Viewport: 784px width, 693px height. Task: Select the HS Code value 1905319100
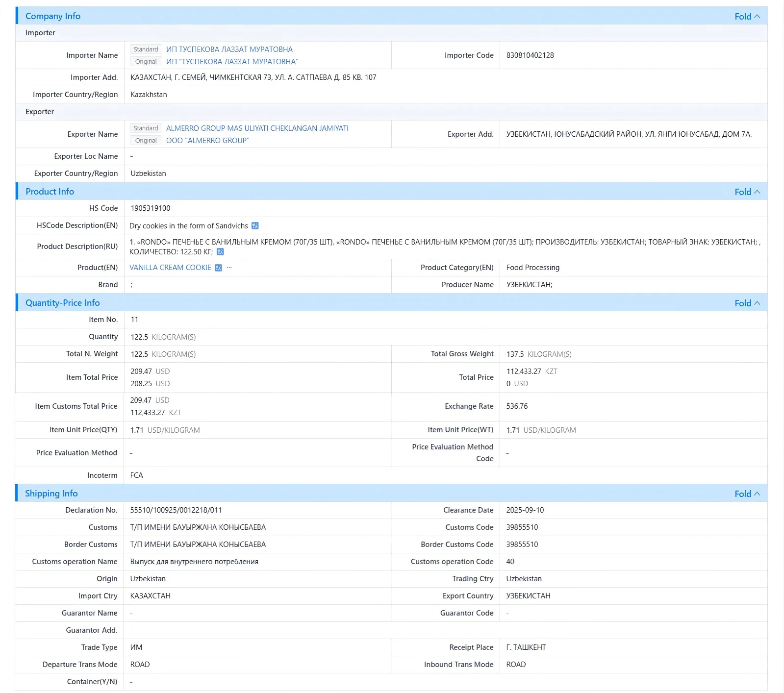[151, 208]
